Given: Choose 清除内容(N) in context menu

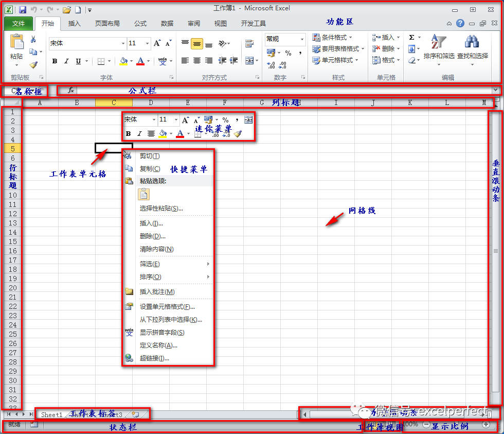Looking at the screenshot, I should 168,249.
